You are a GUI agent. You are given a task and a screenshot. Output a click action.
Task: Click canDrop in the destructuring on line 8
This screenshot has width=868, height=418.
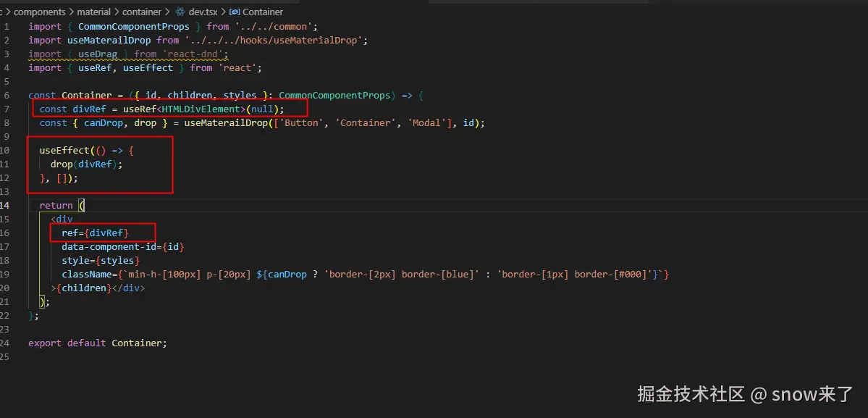[x=103, y=123]
